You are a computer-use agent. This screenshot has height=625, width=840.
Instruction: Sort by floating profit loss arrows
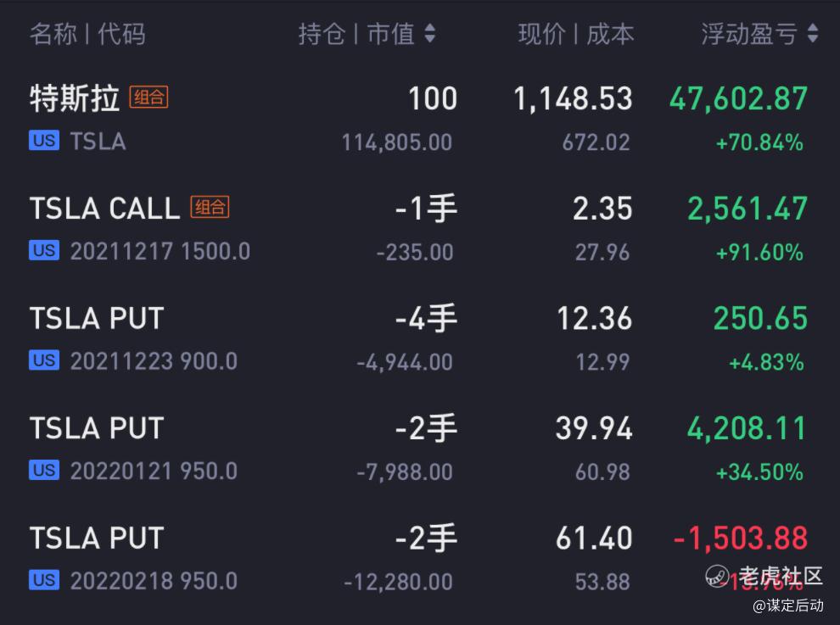[x=812, y=33]
